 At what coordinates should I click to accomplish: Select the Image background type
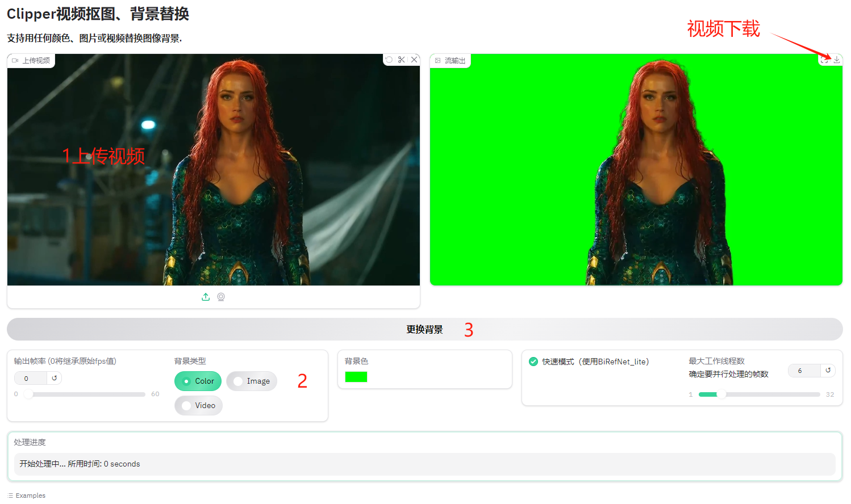pos(252,381)
